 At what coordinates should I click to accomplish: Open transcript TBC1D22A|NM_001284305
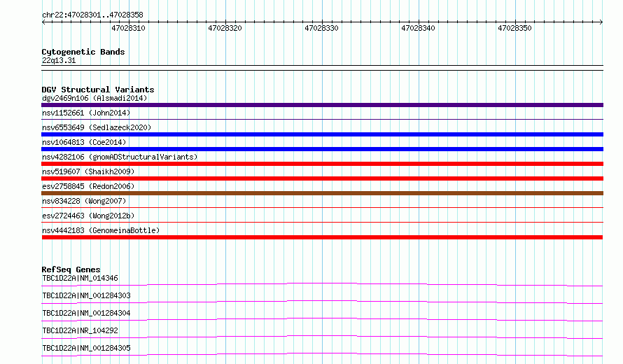pos(86,348)
